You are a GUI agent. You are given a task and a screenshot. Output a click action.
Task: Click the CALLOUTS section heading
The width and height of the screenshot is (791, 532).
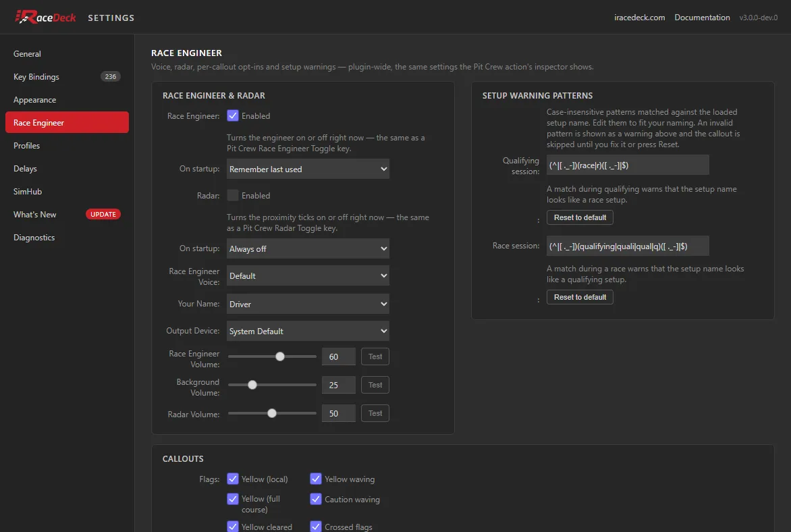click(x=183, y=459)
